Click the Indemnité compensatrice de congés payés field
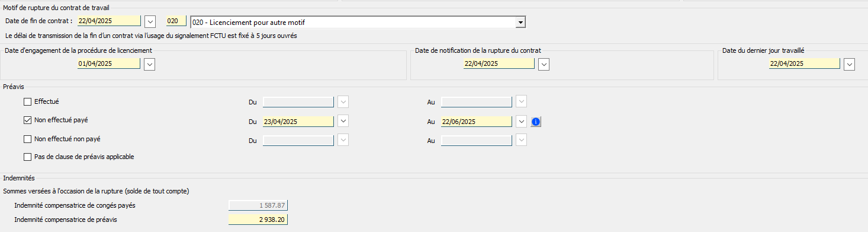 (x=259, y=205)
